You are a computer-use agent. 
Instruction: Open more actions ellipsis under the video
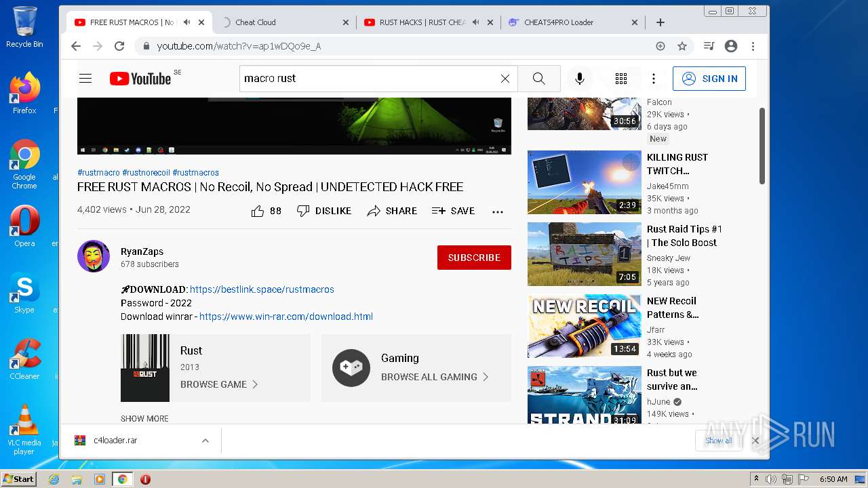(x=498, y=211)
